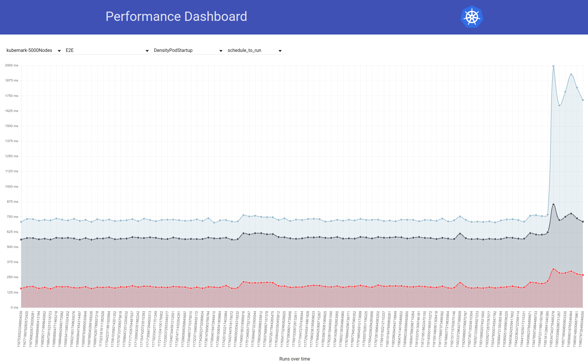Click the 1875 ms gridline label
Screen dimensions: 588x364
(12, 80)
